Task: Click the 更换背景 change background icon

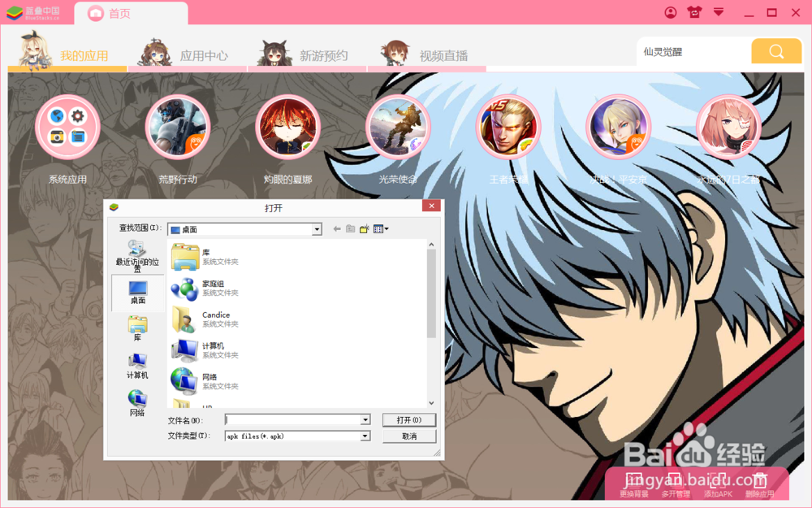Action: coord(634,485)
